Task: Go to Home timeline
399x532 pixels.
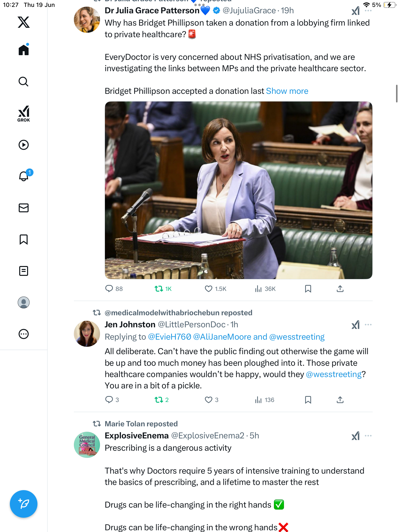Action: click(x=24, y=50)
